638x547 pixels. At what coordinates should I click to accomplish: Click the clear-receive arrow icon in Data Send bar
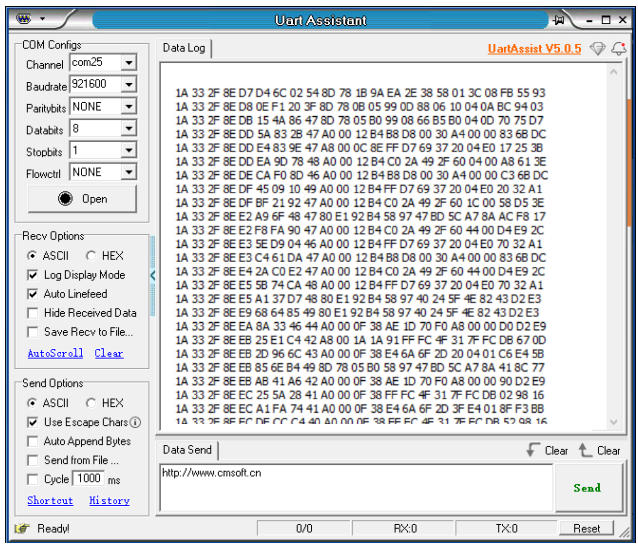tap(533, 450)
